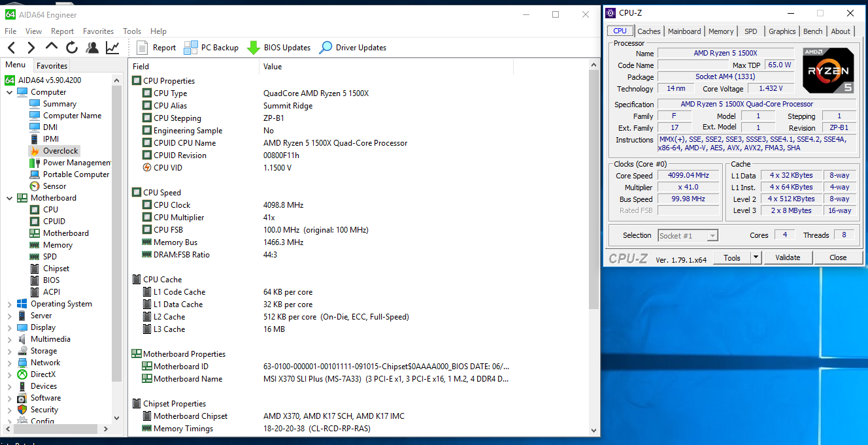Viewport: 868px width, 445px height.
Task: Expand the Network node
Action: pyautogui.click(x=9, y=363)
